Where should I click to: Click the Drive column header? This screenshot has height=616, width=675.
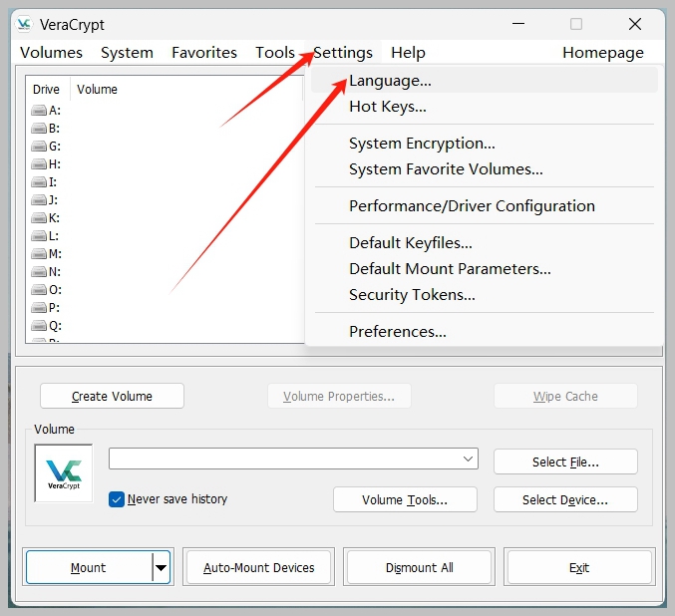coord(47,90)
